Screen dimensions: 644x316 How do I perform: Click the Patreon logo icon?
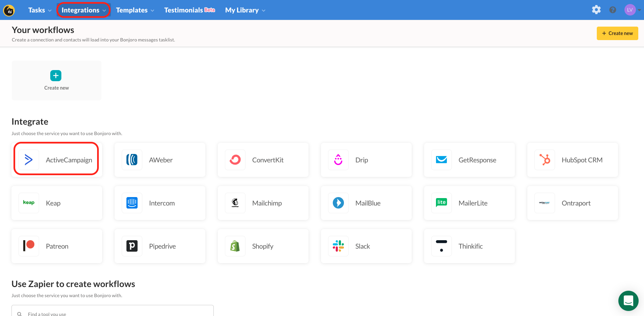click(x=29, y=246)
